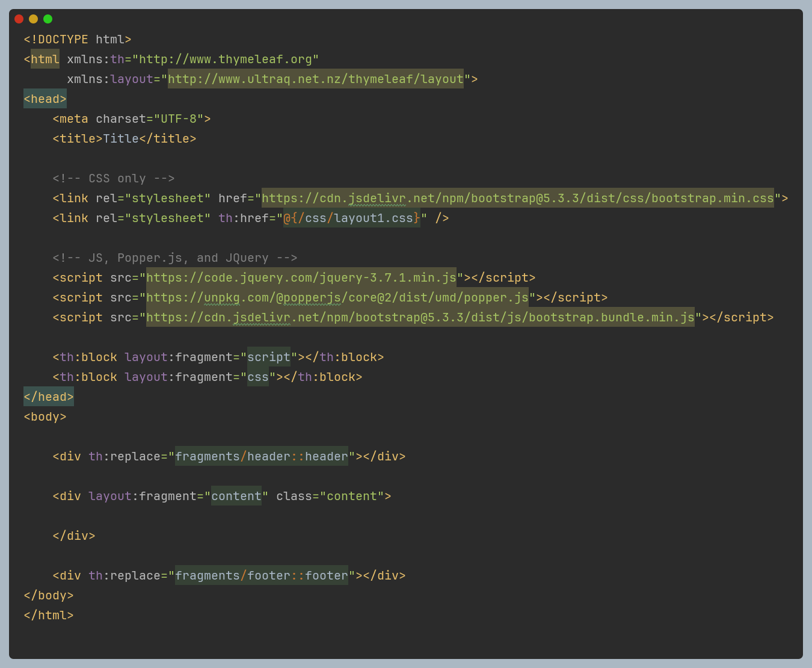This screenshot has width=812, height=668.
Task: Click the closing </body> tag
Action: pos(49,595)
